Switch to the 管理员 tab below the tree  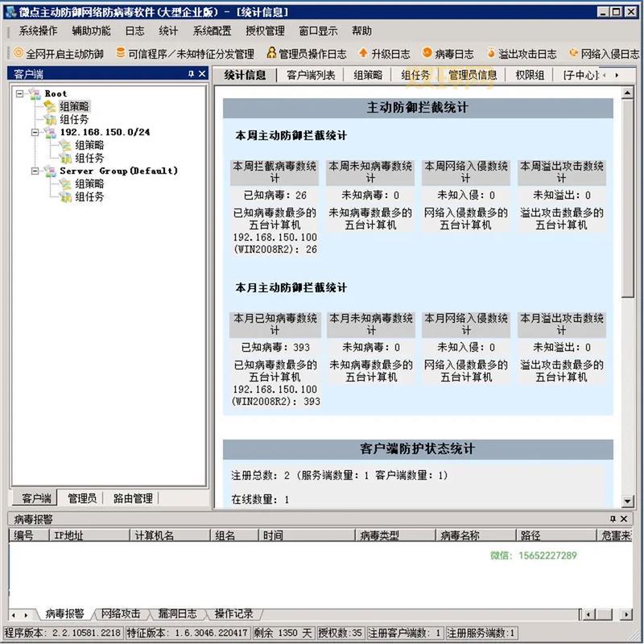[x=81, y=498]
